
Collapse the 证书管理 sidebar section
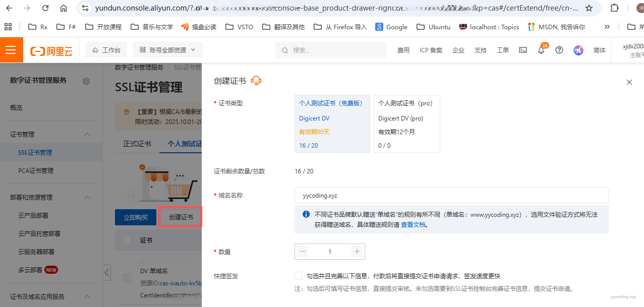(87, 135)
